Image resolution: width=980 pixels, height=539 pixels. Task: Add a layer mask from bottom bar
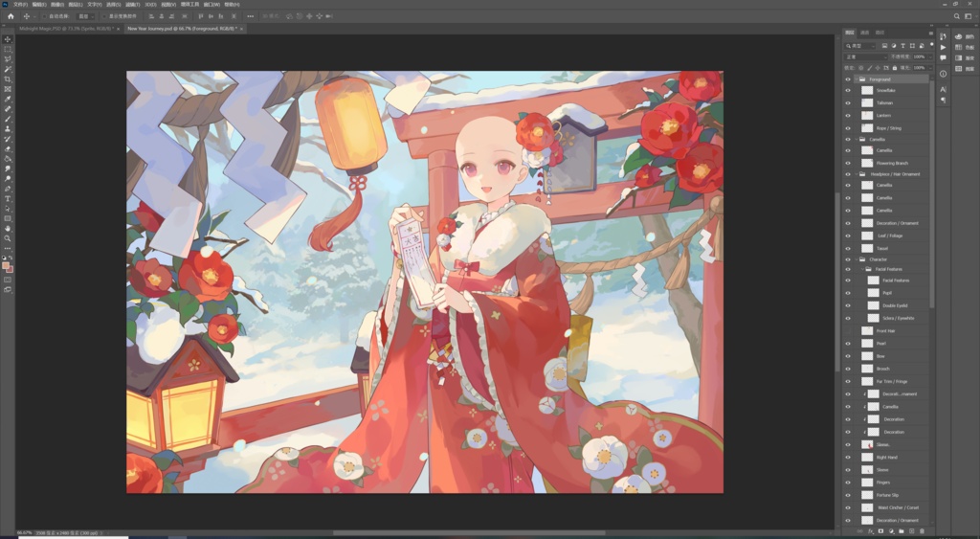pos(880,531)
